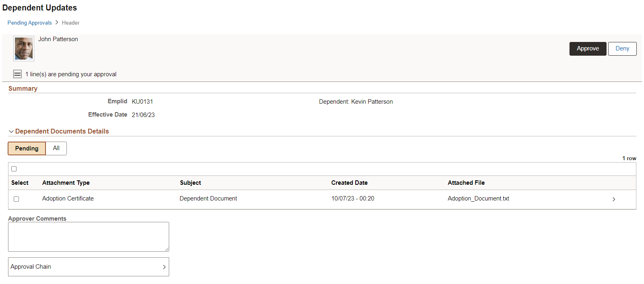Check the Adoption Certificate row checkbox
This screenshot has width=644, height=284.
click(x=17, y=199)
